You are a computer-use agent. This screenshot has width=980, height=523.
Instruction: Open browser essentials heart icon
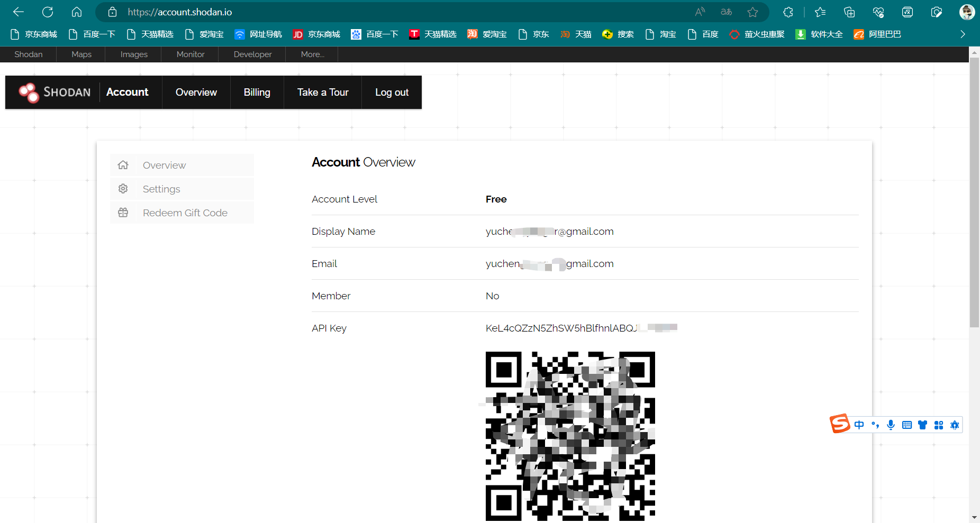click(878, 12)
